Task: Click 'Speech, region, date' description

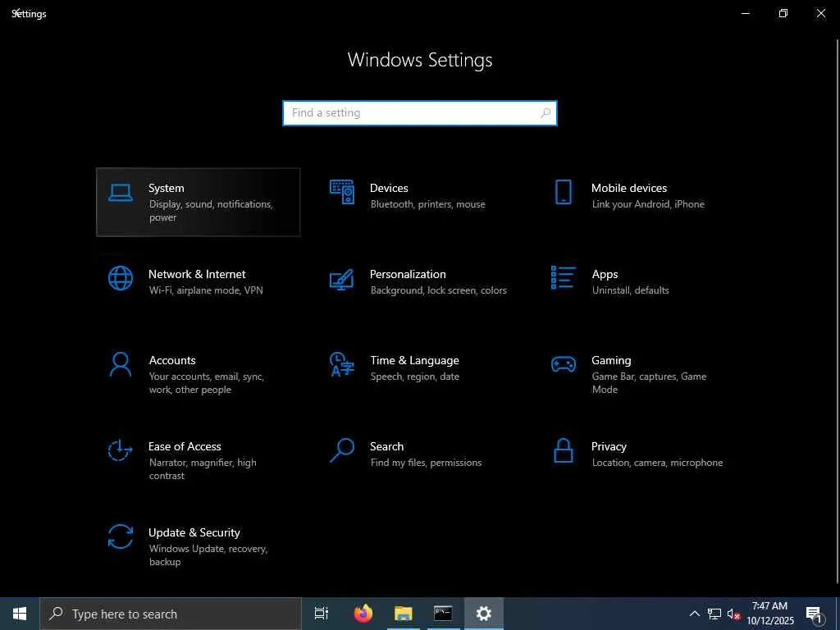Action: pos(414,377)
